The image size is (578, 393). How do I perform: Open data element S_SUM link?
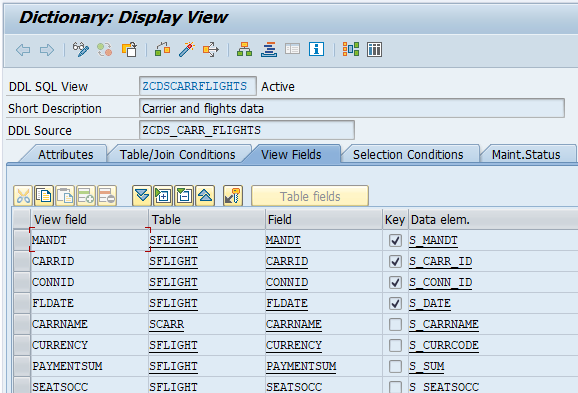click(x=426, y=366)
